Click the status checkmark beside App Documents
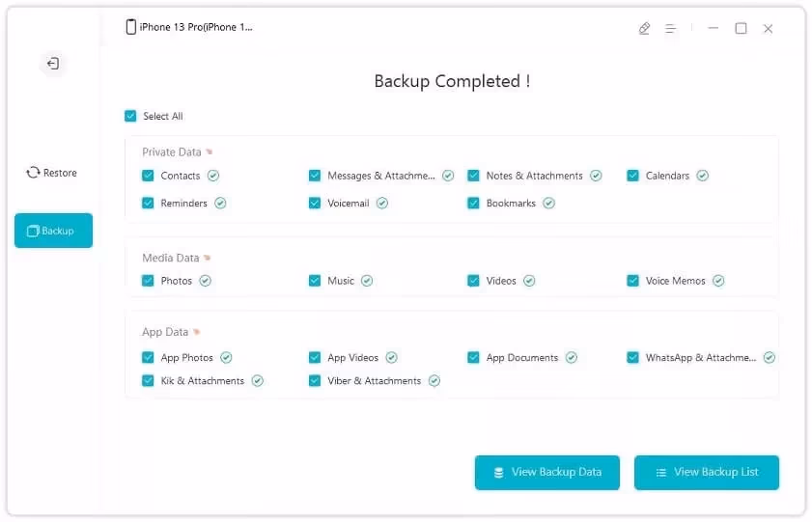 (572, 358)
